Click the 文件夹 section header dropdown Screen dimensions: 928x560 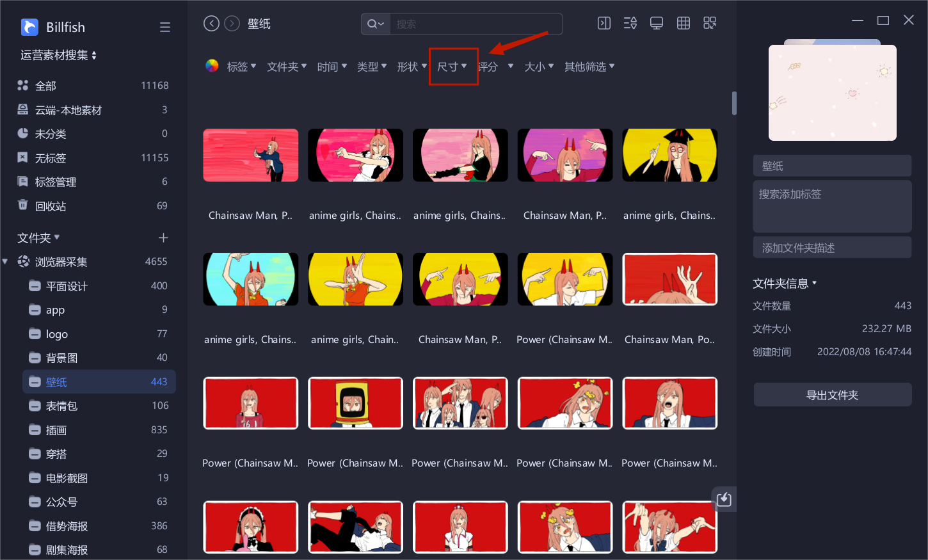point(38,238)
